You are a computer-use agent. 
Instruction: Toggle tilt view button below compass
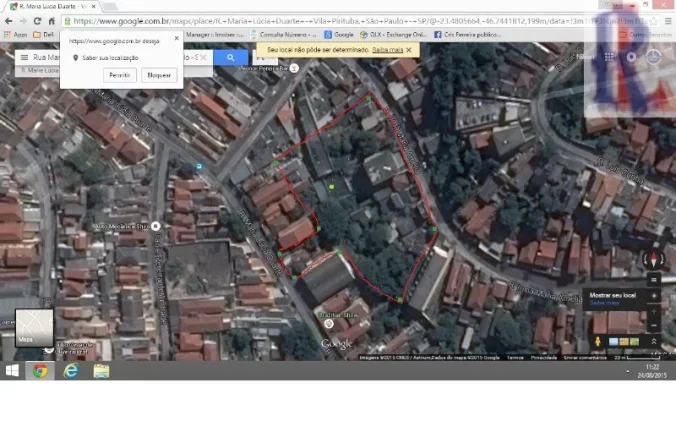[654, 280]
